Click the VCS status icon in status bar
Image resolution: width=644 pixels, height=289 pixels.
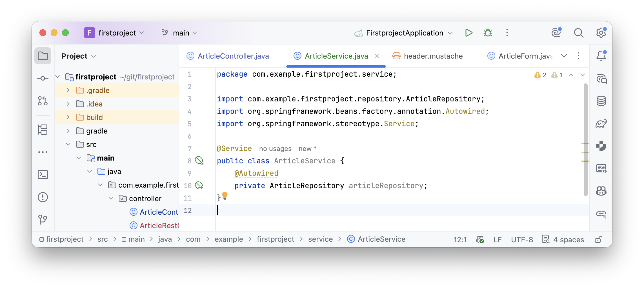[x=480, y=239]
